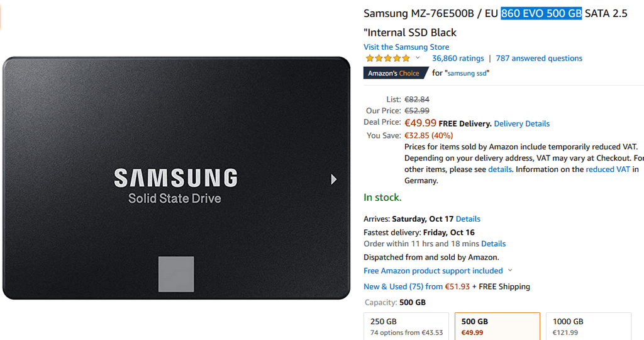View the 36,860 ratings
Screen dimensions: 644x340
[458, 59]
